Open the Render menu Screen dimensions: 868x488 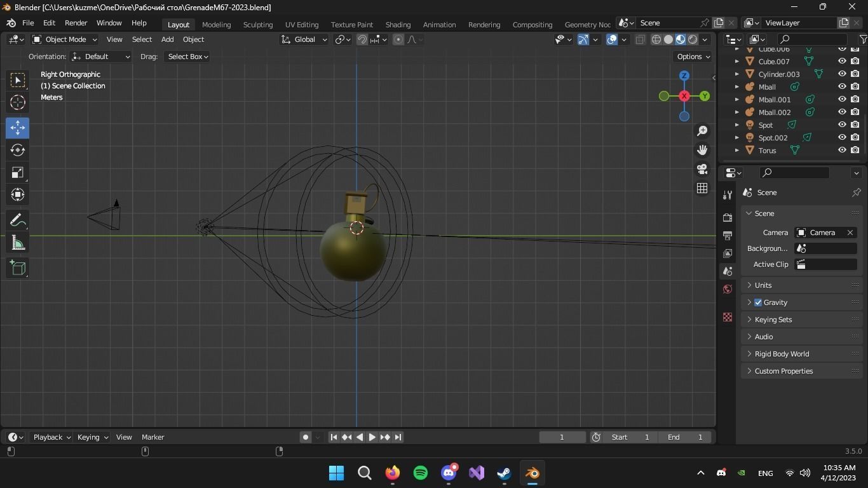click(x=76, y=23)
